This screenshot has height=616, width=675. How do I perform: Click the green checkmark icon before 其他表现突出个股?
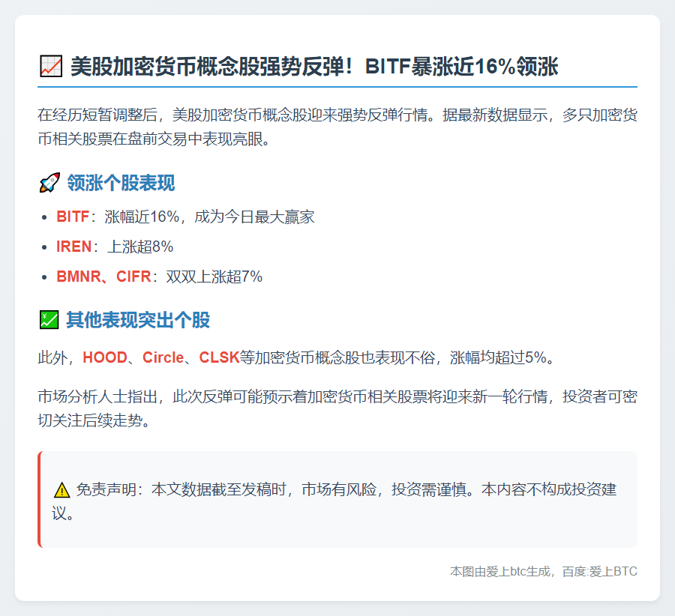(x=49, y=318)
